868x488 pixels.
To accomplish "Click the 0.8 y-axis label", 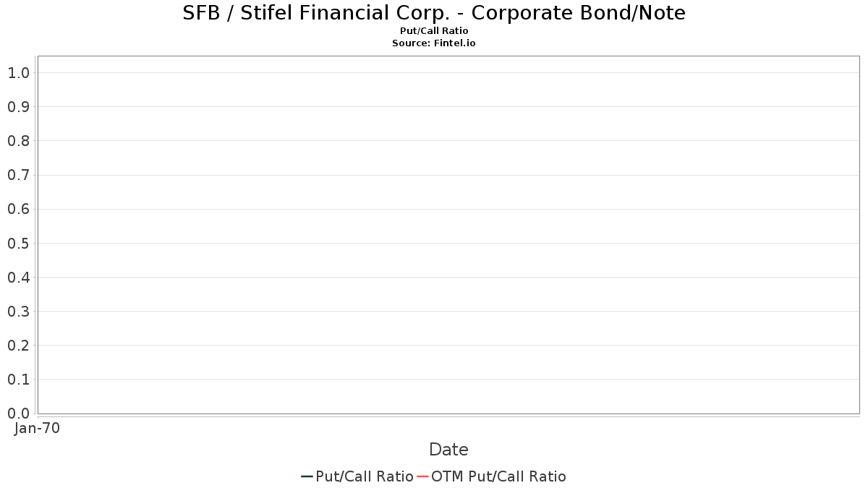I will 19,140.
